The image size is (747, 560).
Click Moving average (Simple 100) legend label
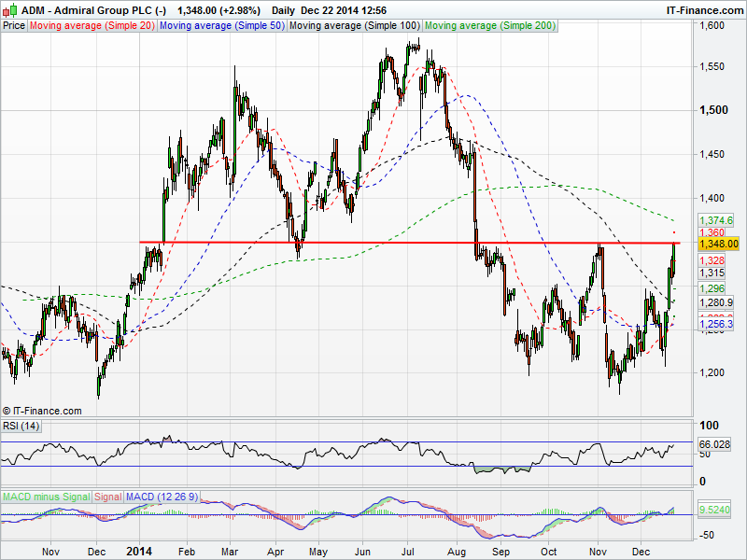[x=354, y=26]
